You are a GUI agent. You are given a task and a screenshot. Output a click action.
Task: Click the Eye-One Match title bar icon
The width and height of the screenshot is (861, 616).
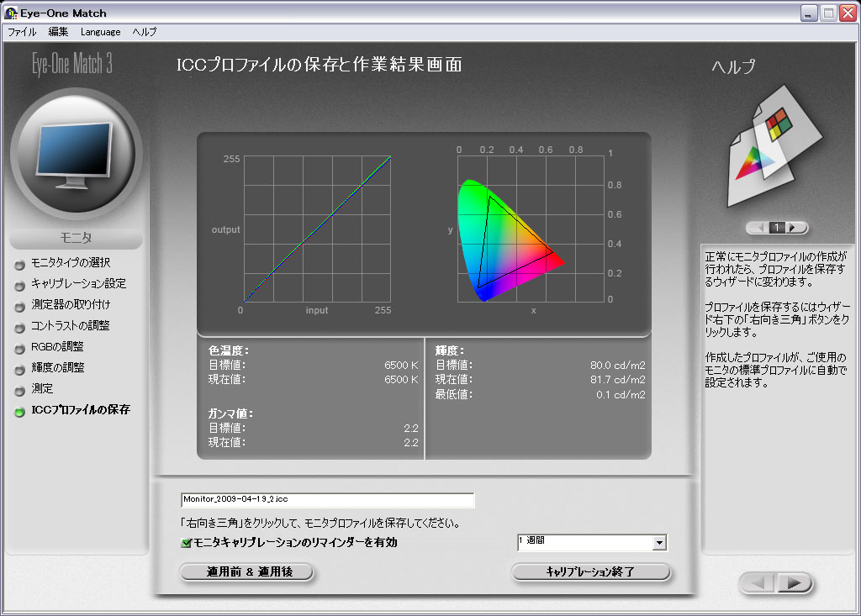click(11, 13)
